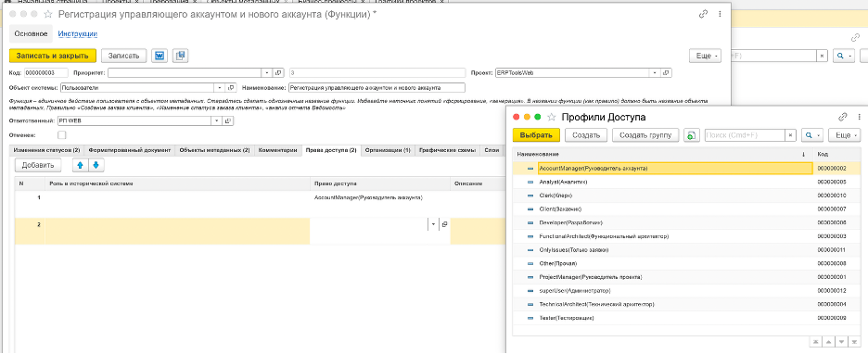
Task: Click open icon in row 2 access cell
Action: pos(444,224)
